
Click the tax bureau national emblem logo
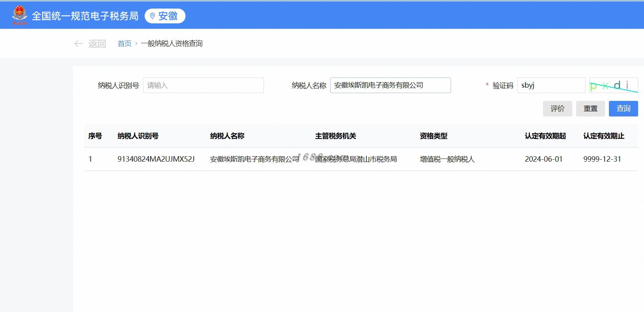[20, 16]
